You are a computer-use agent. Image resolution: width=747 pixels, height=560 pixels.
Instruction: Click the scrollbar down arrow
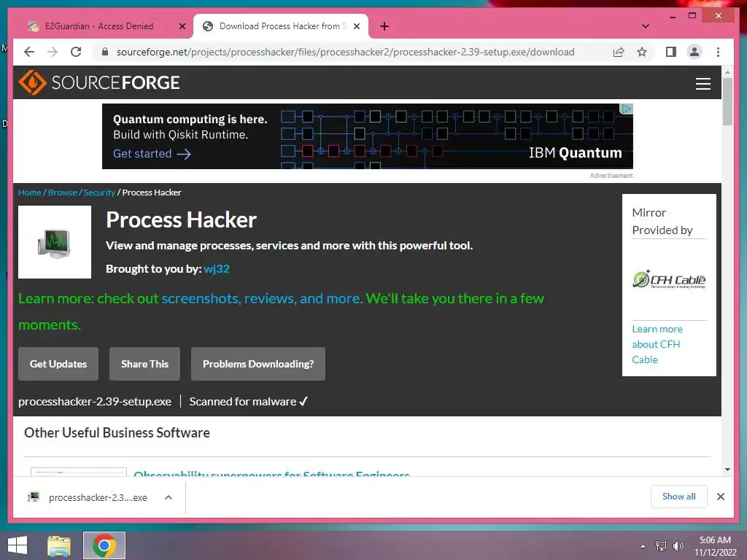[x=727, y=470]
